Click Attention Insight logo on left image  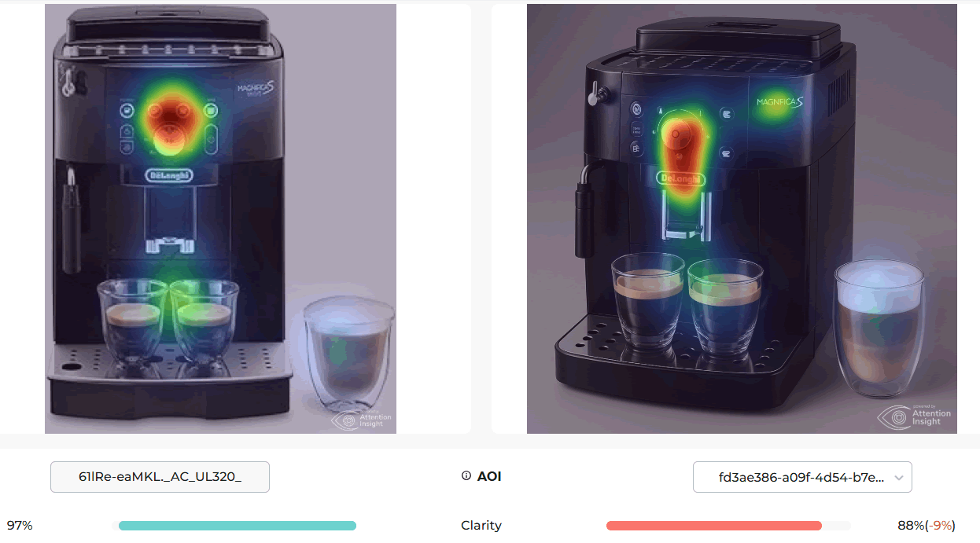point(362,420)
